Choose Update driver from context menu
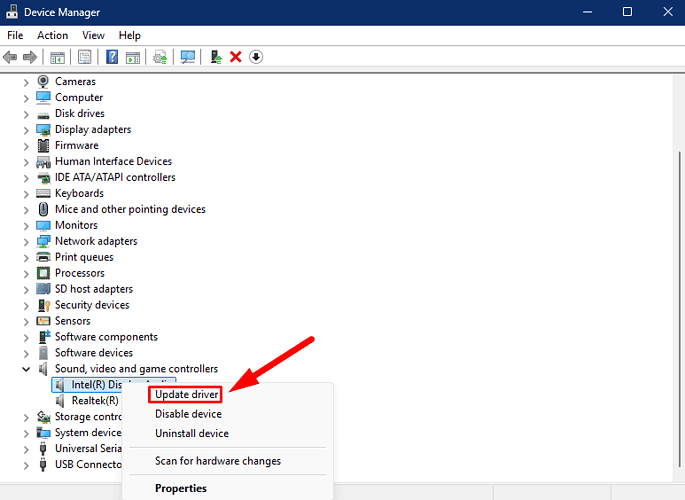 click(187, 394)
